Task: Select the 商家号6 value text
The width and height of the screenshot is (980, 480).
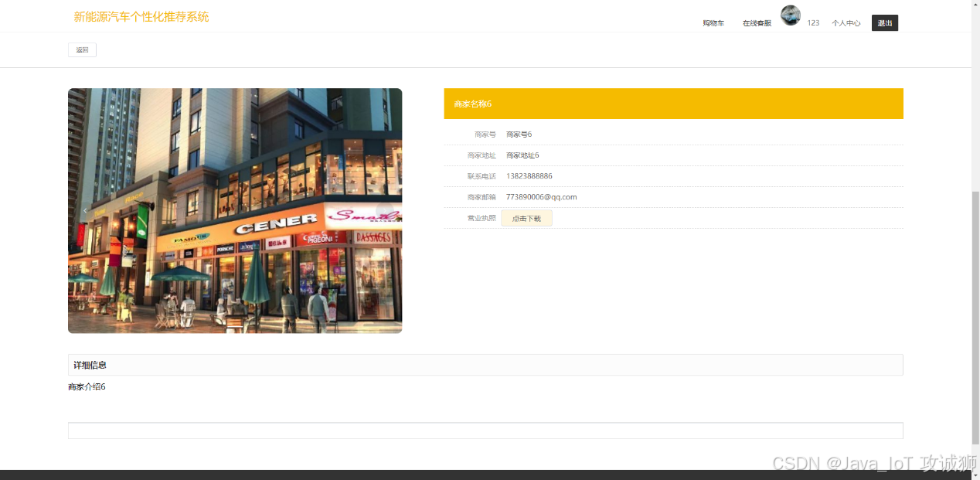Action: pyautogui.click(x=519, y=134)
